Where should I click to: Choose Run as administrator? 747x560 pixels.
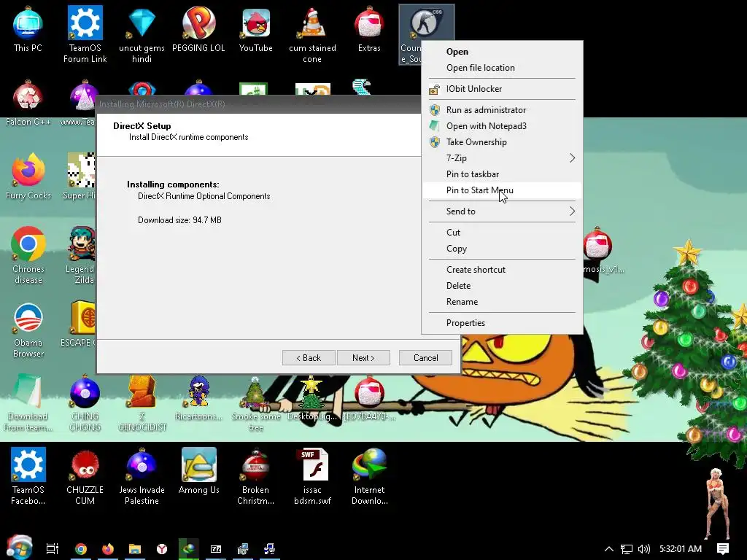click(502, 109)
